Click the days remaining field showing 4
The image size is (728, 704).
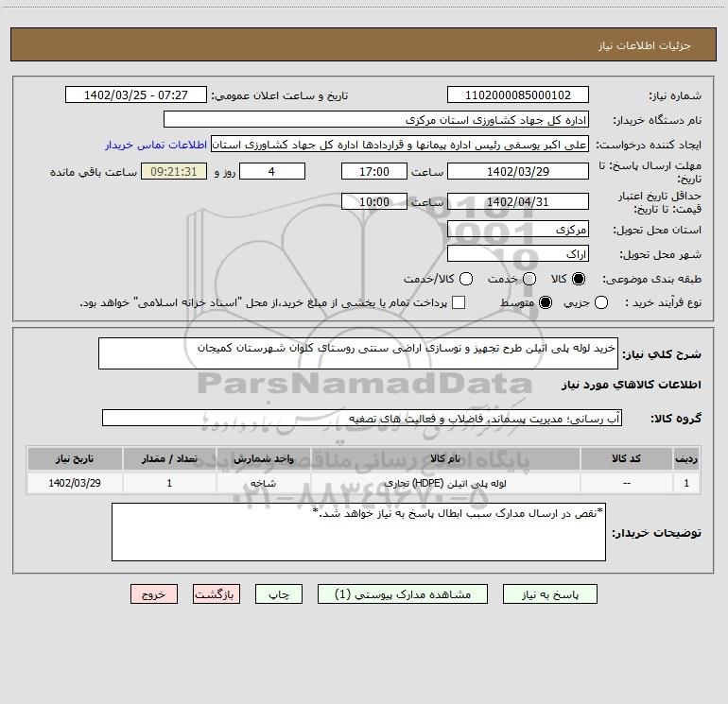coord(272,171)
